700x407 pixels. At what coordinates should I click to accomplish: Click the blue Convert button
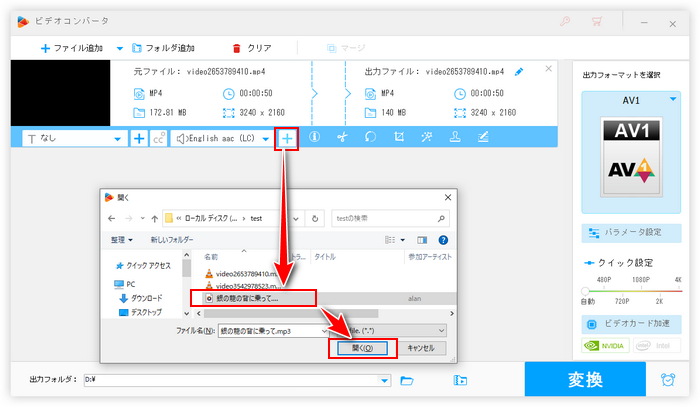coord(585,379)
